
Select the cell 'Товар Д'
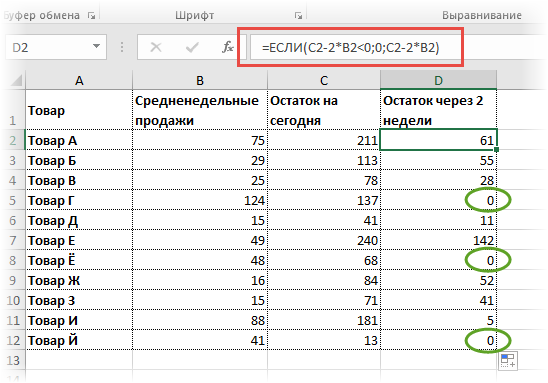[x=79, y=220]
